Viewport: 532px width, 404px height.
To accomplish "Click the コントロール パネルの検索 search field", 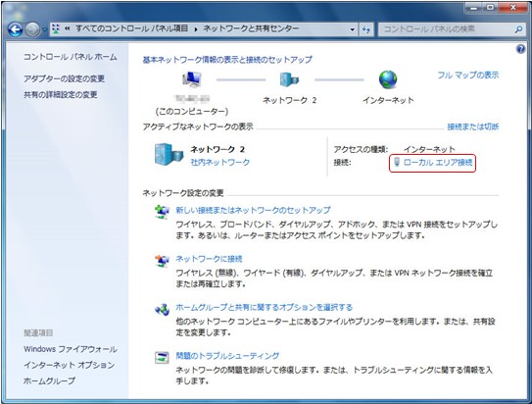I will coord(447,29).
